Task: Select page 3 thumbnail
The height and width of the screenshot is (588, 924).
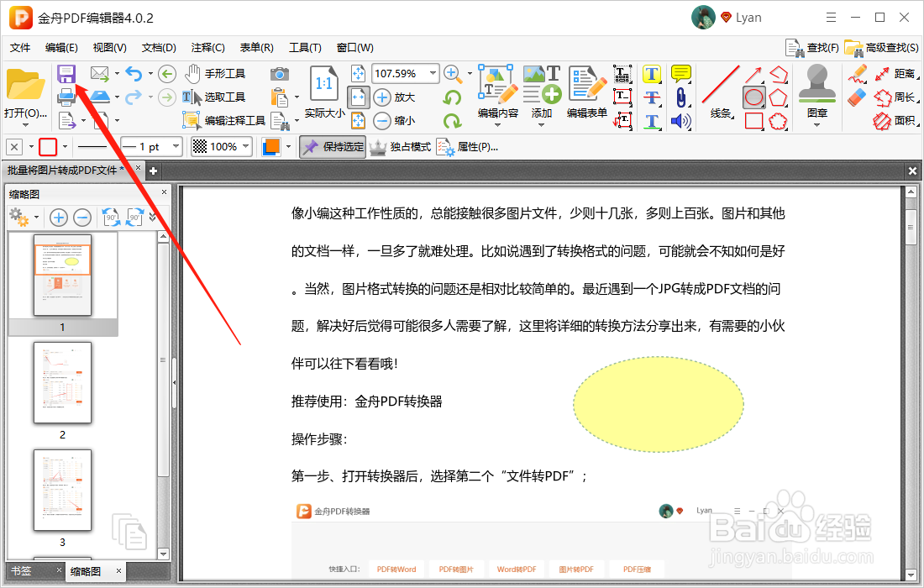Action: (62, 491)
